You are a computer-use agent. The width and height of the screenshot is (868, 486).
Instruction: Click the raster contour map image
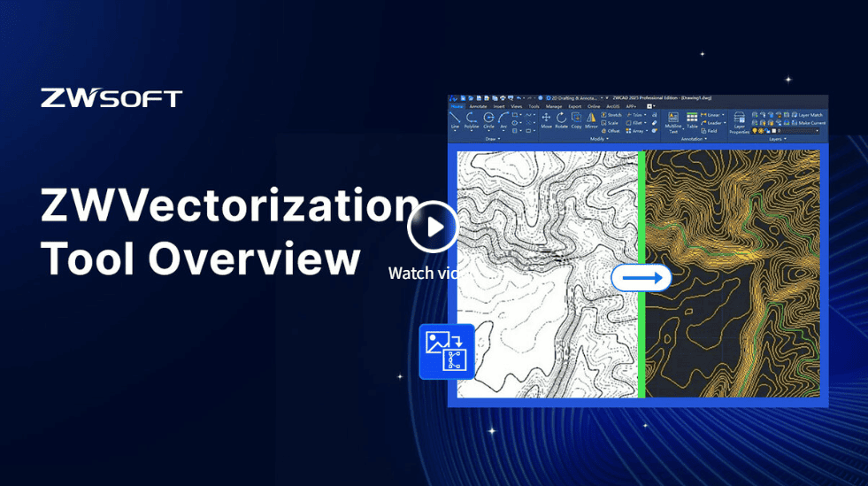(548, 274)
